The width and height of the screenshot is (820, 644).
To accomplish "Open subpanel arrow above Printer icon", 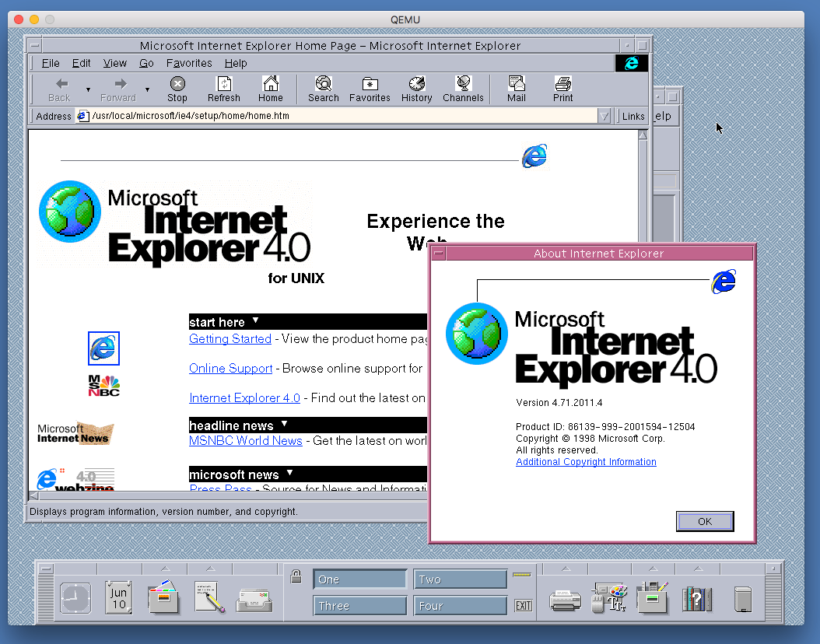I will [x=566, y=569].
